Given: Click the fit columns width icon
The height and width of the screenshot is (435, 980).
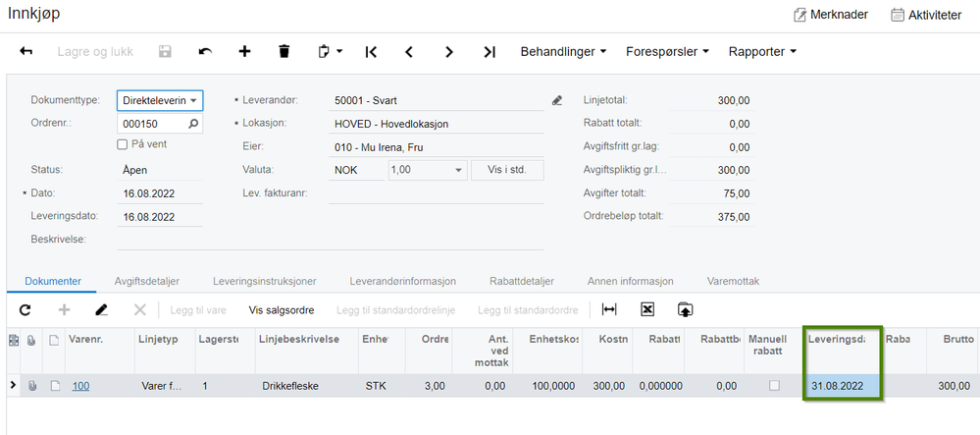Looking at the screenshot, I should click(x=609, y=310).
